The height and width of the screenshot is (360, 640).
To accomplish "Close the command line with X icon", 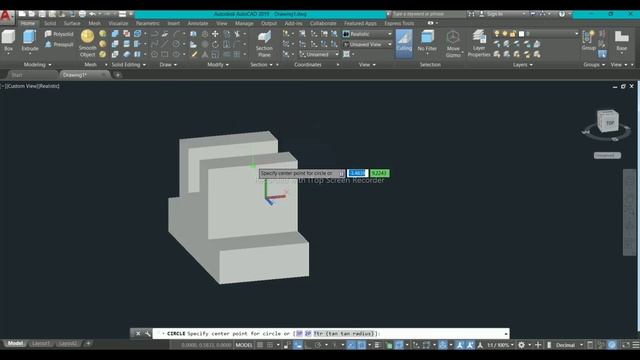I will (138, 333).
